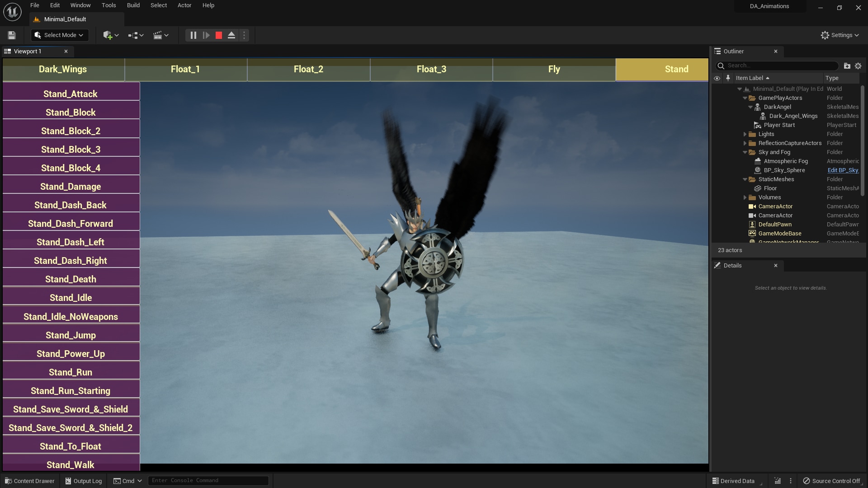This screenshot has height=488, width=868.
Task: Open Outliner settings gear icon
Action: click(858, 66)
